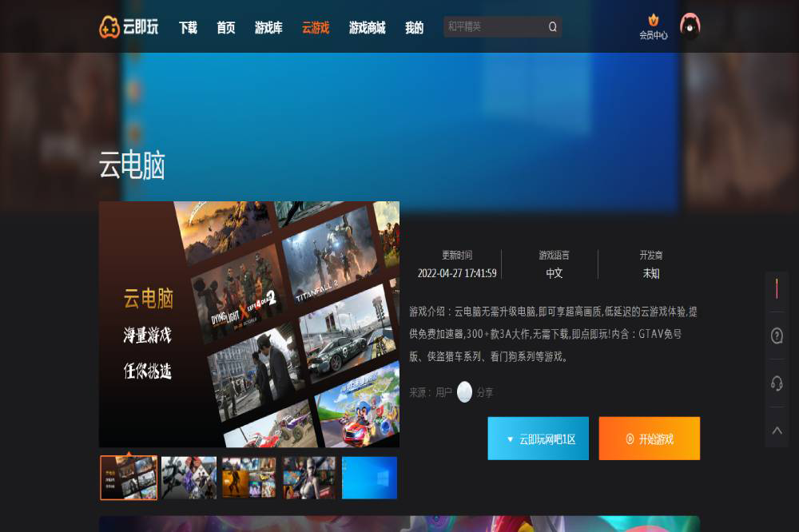Click the 云电脑 page title

point(132,165)
